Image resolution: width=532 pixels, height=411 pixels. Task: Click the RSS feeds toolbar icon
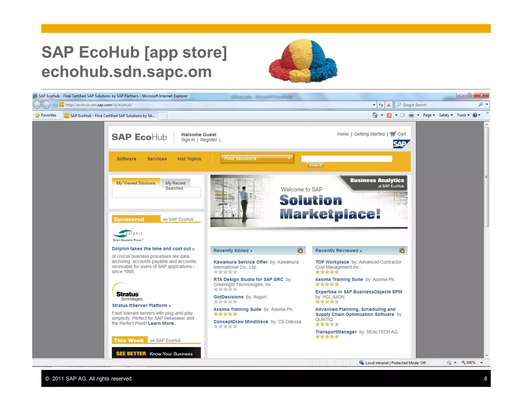coord(389,115)
